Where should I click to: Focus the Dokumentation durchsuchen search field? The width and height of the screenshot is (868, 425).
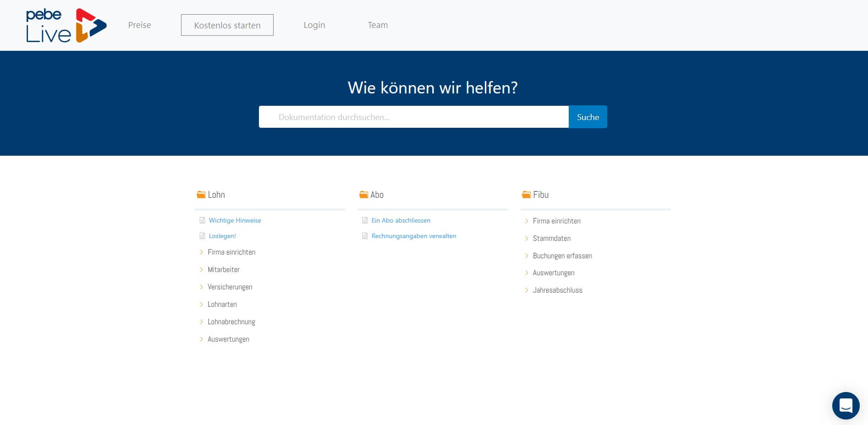click(x=414, y=117)
